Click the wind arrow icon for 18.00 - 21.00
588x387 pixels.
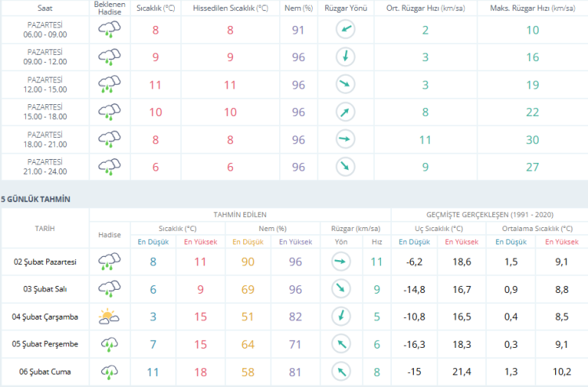(345, 139)
